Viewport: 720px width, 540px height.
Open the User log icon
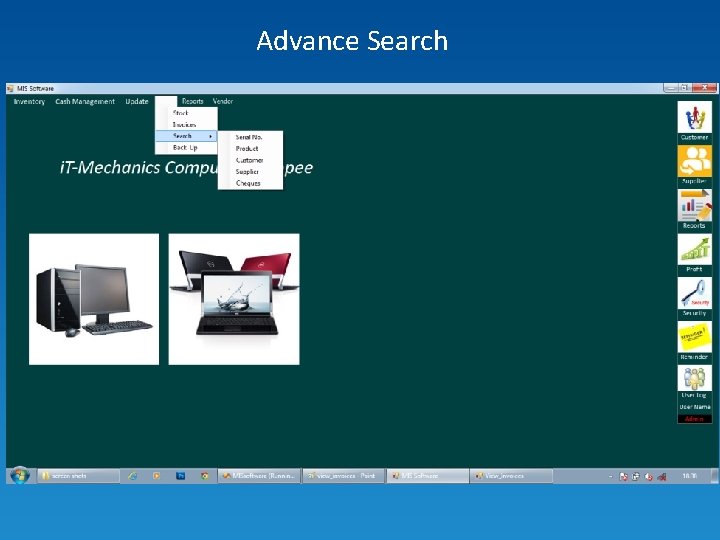[x=694, y=378]
